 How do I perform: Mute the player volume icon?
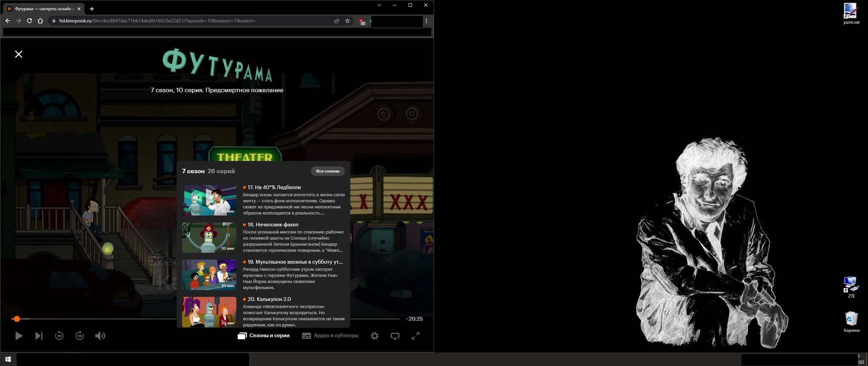100,336
